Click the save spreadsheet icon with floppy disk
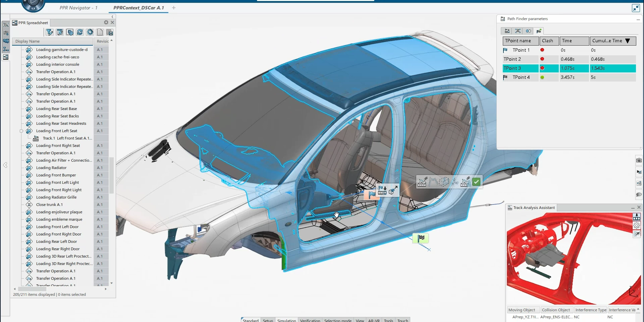Screen dimensions: 644x322 click(110, 32)
